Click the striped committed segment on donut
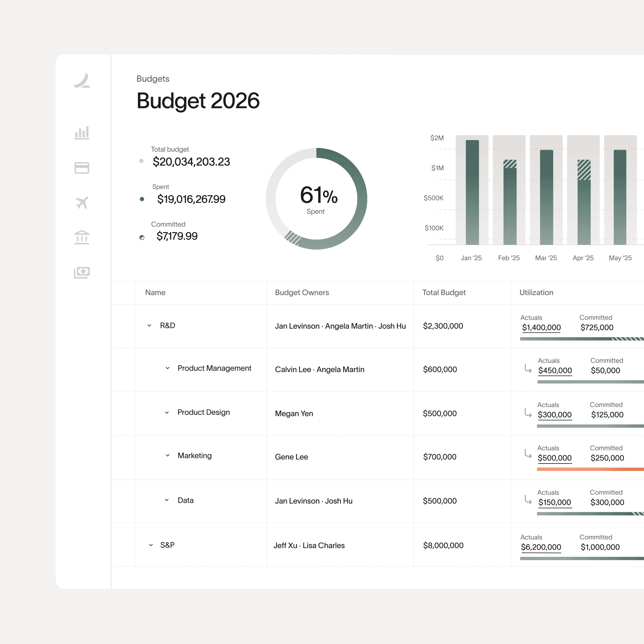644x644 pixels. (x=293, y=238)
